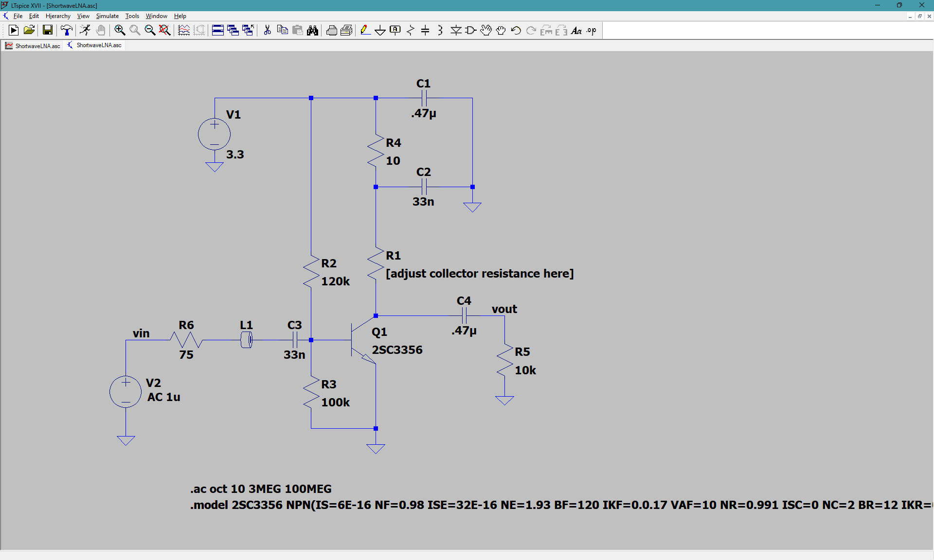
Task: Select the Capacitor tool in toolbar
Action: click(x=425, y=31)
